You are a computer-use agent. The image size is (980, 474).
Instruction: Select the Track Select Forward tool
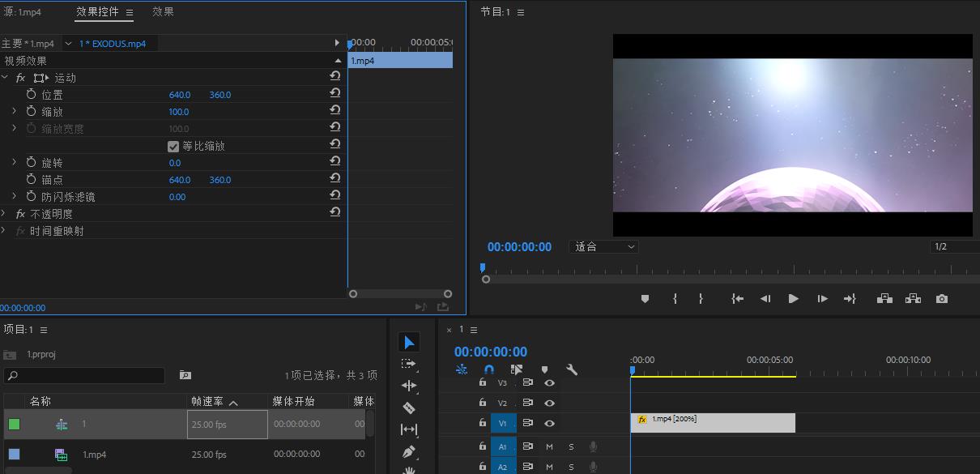(x=409, y=364)
